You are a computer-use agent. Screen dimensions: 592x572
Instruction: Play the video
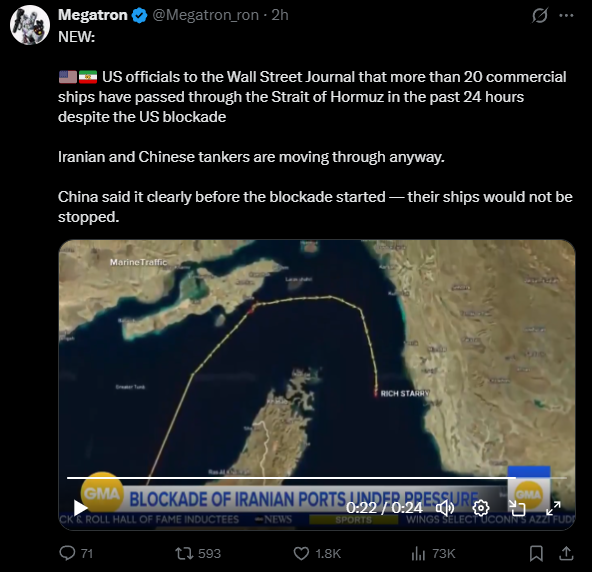(80, 508)
